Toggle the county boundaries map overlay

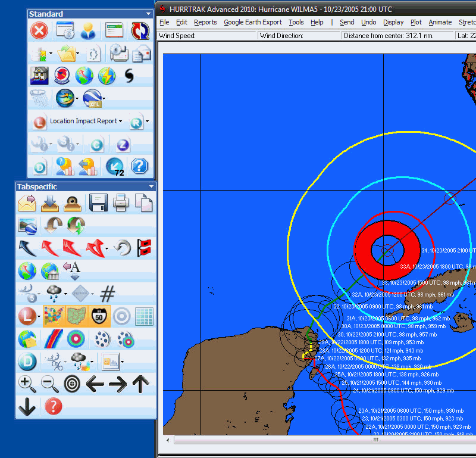point(76,316)
